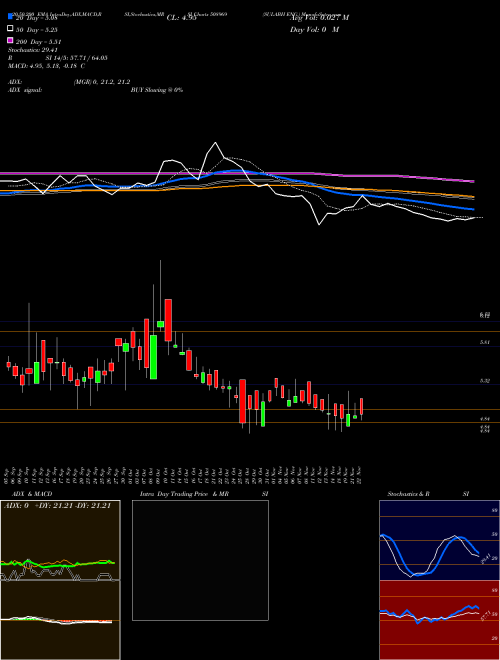Click the 5.81 price level label
Image resolution: width=500 pixels, height=660 pixels.
click(484, 343)
